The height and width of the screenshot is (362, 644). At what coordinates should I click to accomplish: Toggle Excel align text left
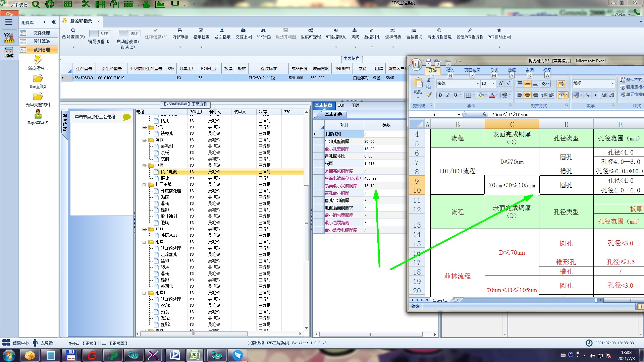(x=520, y=95)
